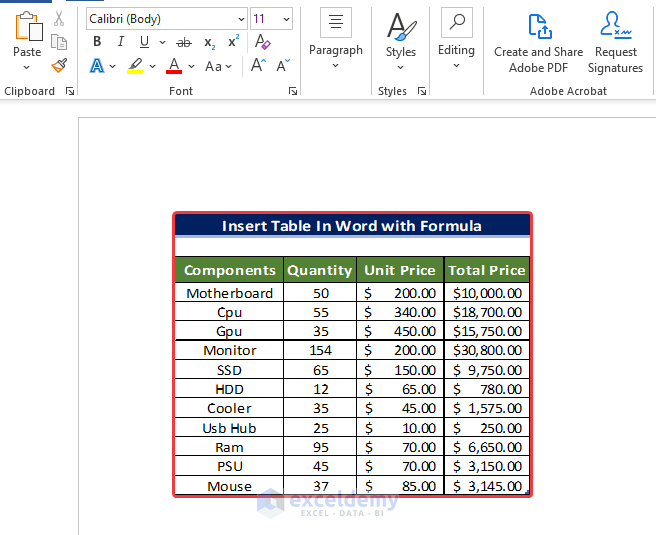Click Request Signatures button

(615, 43)
